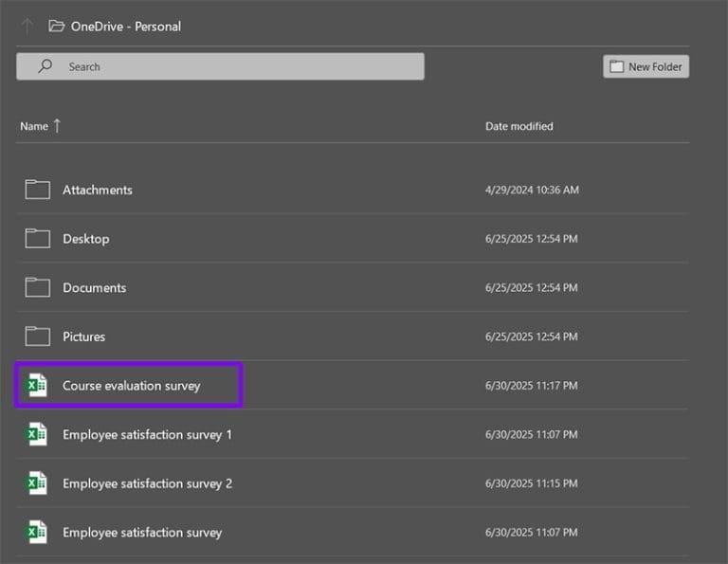Select Employee satisfaction survey 2 file name
This screenshot has height=564, width=728.
pyautogui.click(x=147, y=483)
